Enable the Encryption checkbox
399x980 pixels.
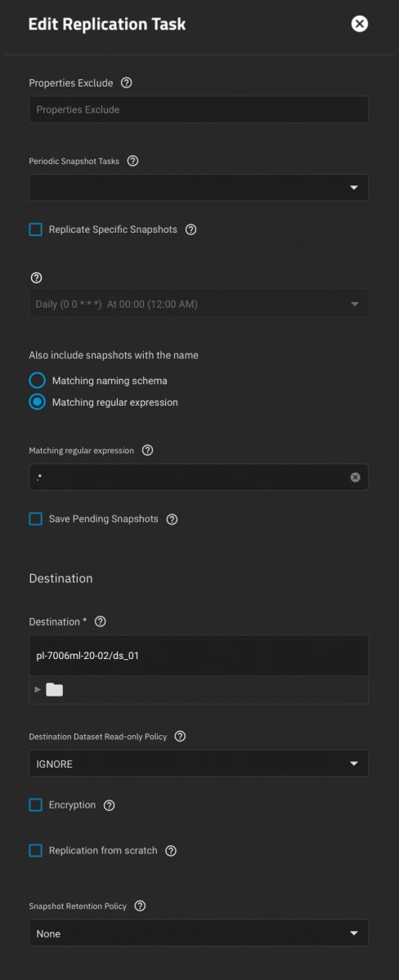coord(35,804)
